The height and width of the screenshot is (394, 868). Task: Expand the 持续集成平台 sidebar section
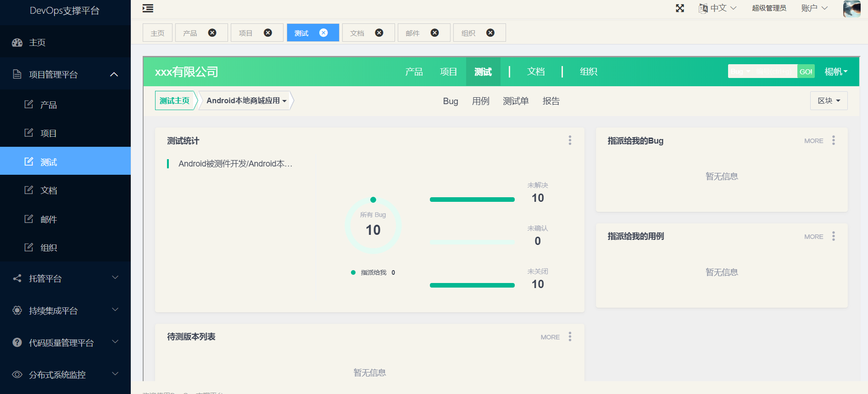(115, 310)
